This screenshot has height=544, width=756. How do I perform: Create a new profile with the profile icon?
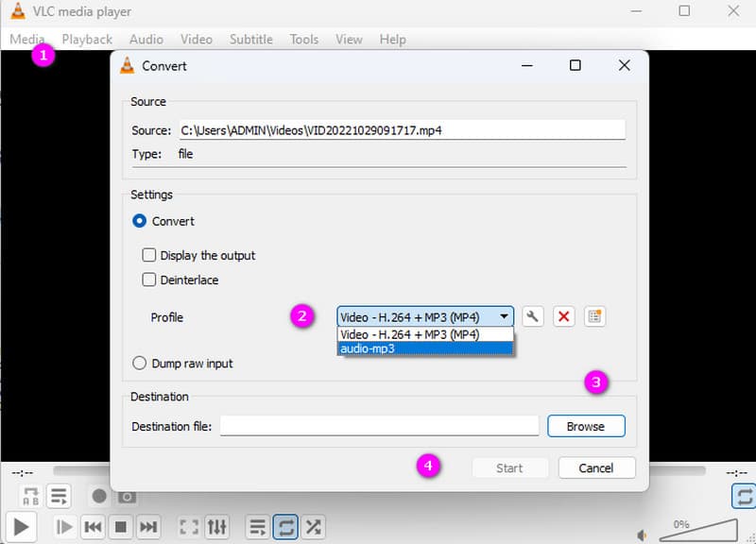click(594, 316)
